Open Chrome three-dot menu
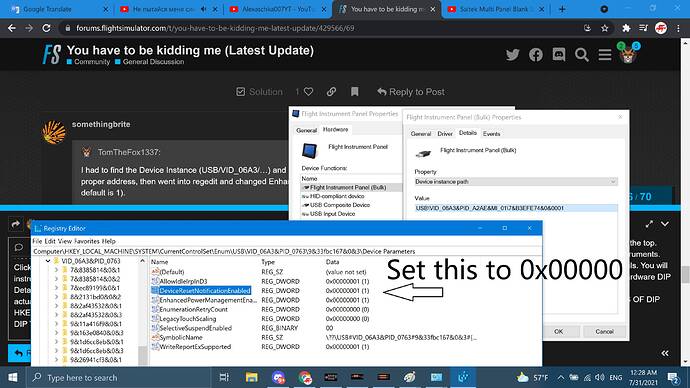This screenshot has height=388, width=690. pos(678,28)
